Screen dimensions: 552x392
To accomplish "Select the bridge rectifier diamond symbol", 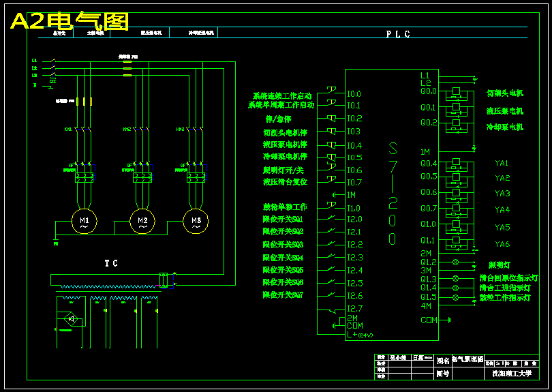I will [x=71, y=319].
